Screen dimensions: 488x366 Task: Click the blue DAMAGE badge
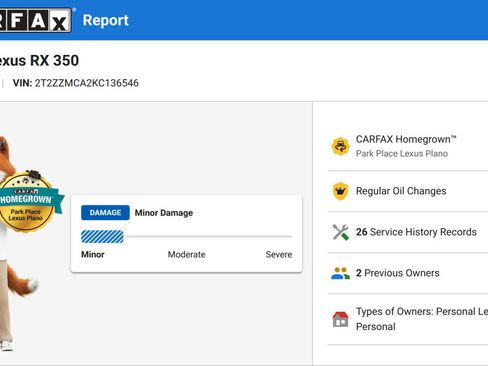pyautogui.click(x=105, y=213)
